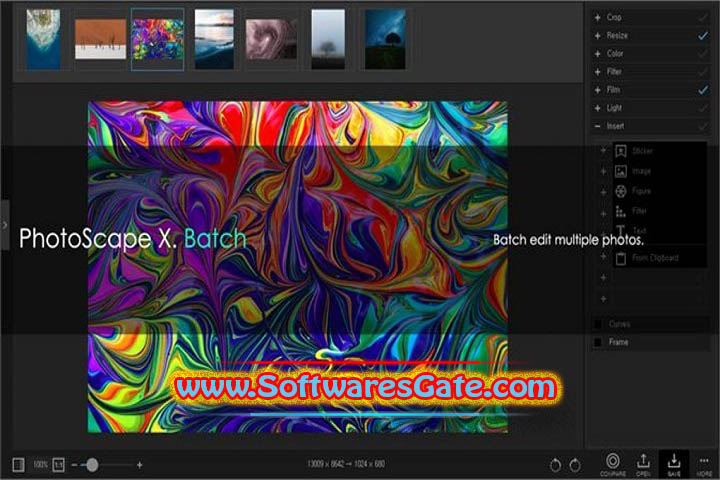Select the seascape horizon thumbnail

(x=214, y=40)
